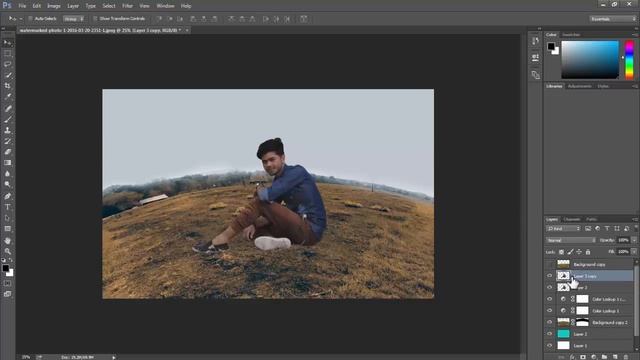Open the blend mode Normal dropdown
The height and width of the screenshot is (360, 640).
[x=571, y=240]
